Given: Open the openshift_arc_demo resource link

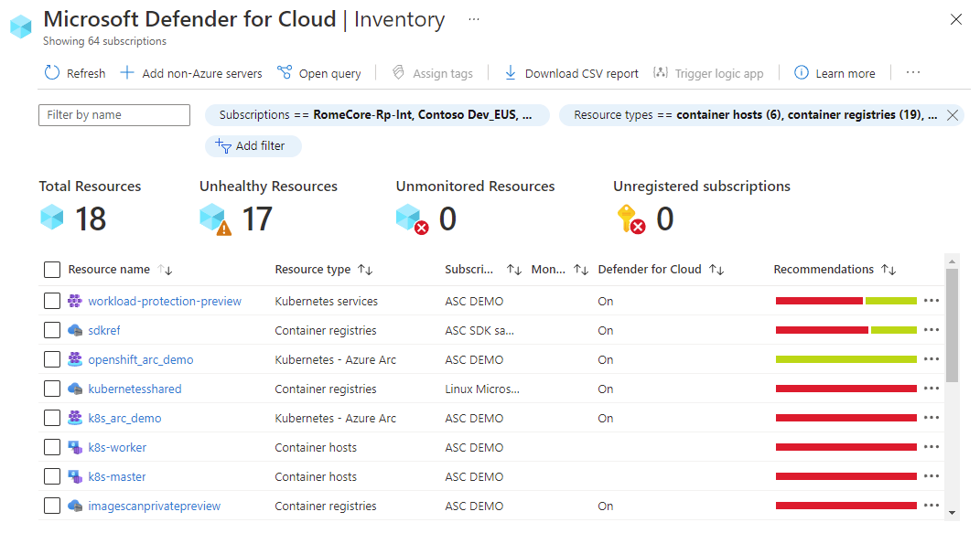Looking at the screenshot, I should [141, 359].
